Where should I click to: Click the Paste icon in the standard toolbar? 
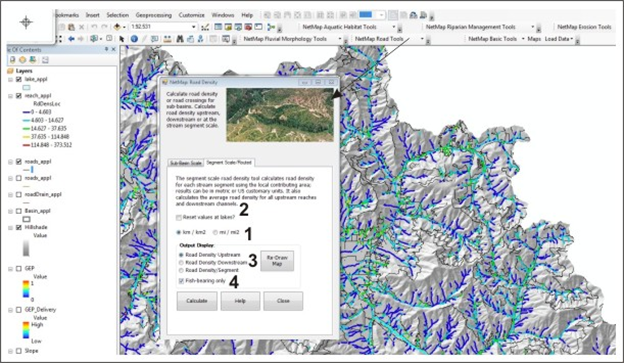pyautogui.click(x=71, y=27)
